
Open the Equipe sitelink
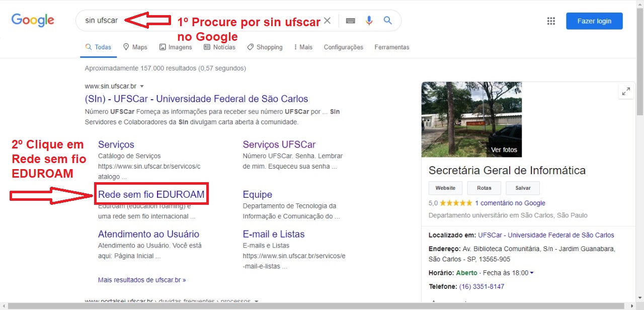[257, 194]
